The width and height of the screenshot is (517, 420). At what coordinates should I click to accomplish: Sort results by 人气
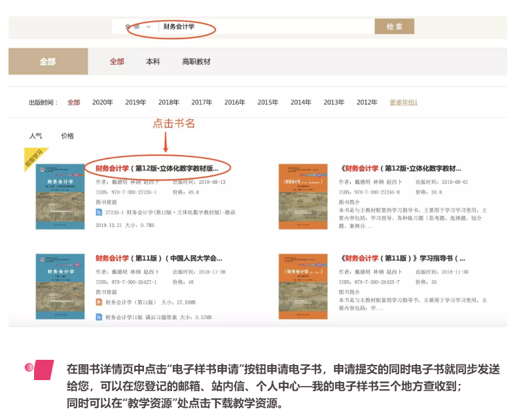tap(35, 136)
